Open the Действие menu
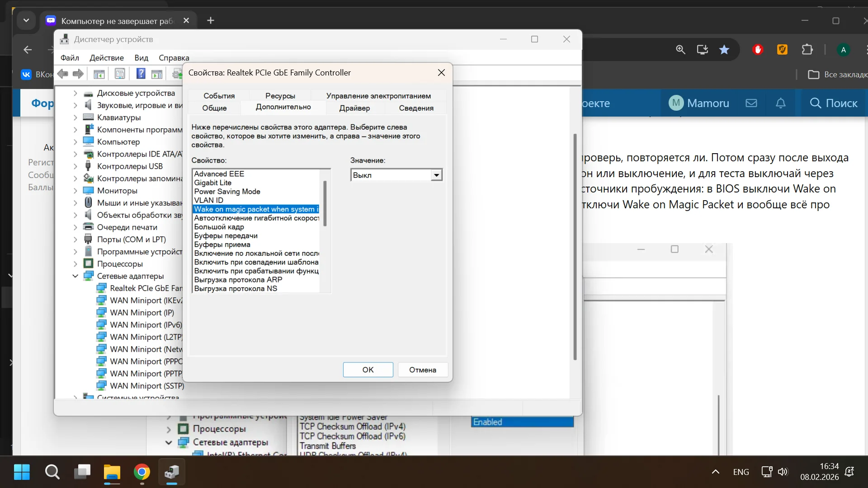The image size is (868, 488). 106,58
